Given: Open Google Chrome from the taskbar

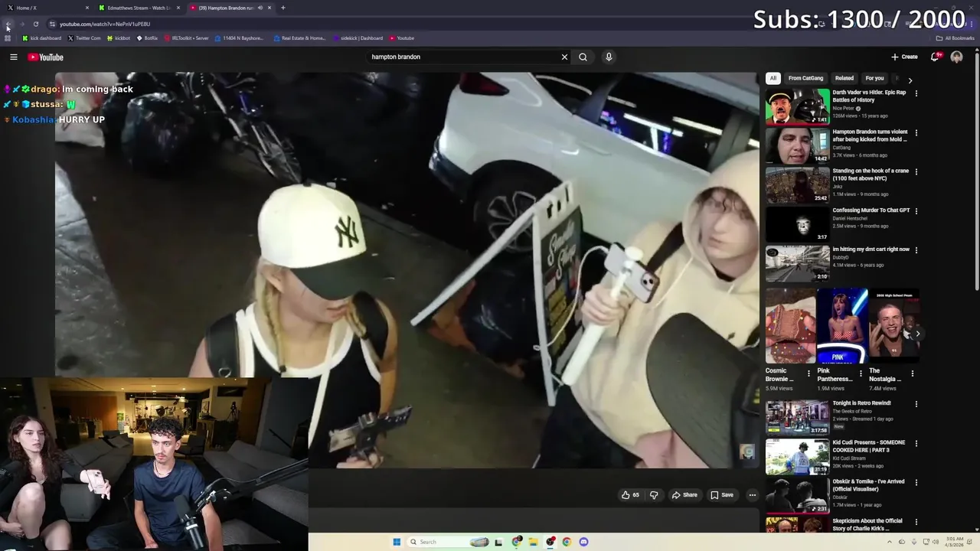Looking at the screenshot, I should coord(567,542).
